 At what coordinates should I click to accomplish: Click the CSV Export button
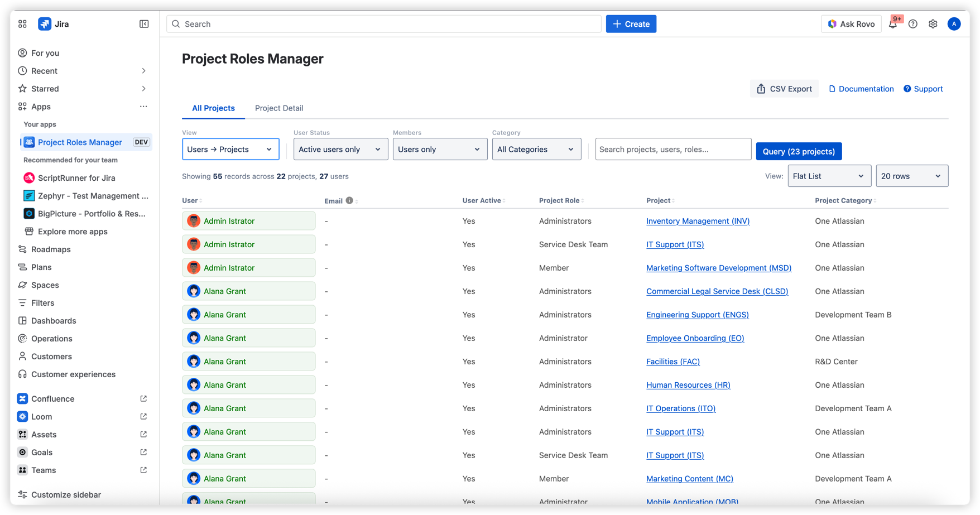[x=784, y=88]
